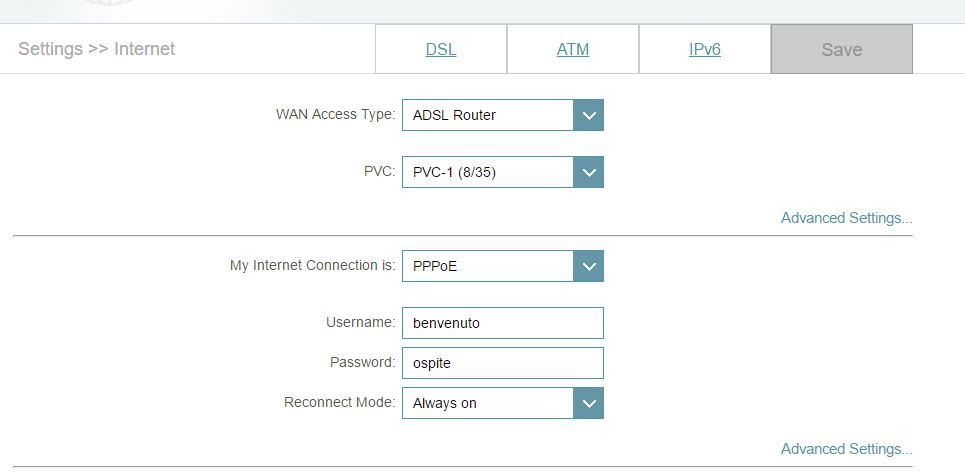
Task: Open the ADSL Router selection box
Action: 488,115
